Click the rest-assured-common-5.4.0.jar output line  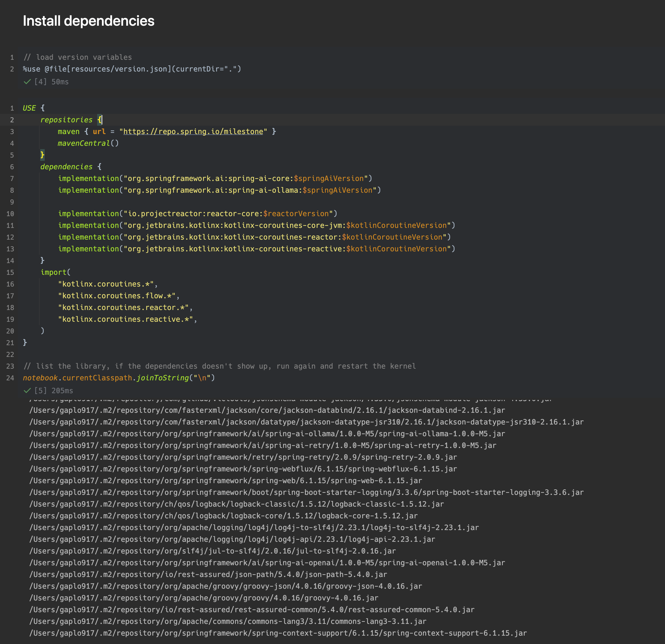252,610
